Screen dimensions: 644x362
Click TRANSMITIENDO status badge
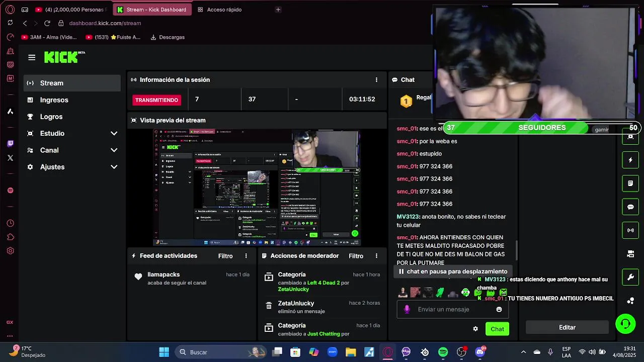pyautogui.click(x=156, y=100)
